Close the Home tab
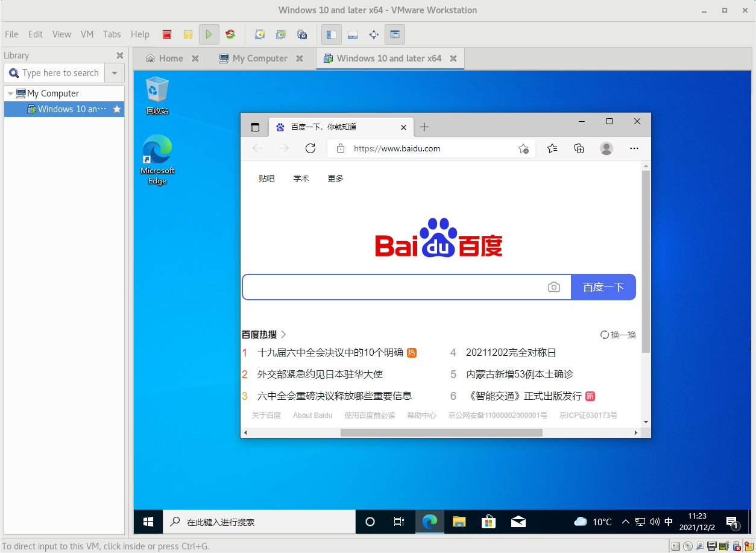The width and height of the screenshot is (756, 553). coord(195,58)
